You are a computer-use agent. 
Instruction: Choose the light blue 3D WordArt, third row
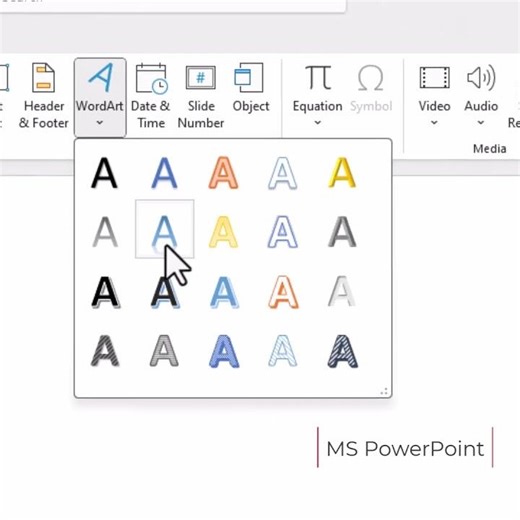tap(224, 292)
